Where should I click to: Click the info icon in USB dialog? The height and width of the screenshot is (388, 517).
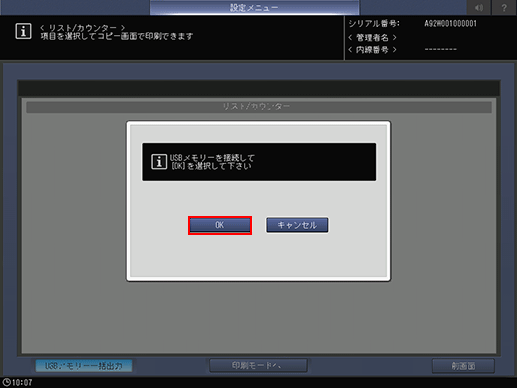point(159,162)
